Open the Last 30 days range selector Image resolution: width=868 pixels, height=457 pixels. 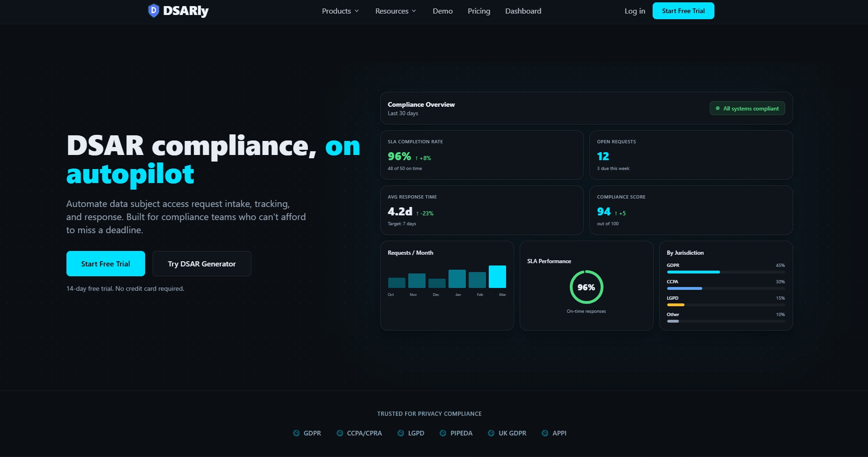tap(403, 113)
